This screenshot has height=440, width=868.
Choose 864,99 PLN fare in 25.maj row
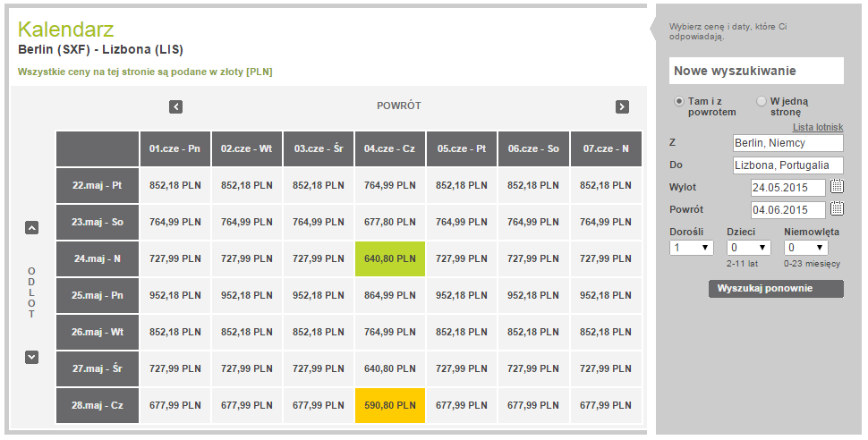pos(390,295)
